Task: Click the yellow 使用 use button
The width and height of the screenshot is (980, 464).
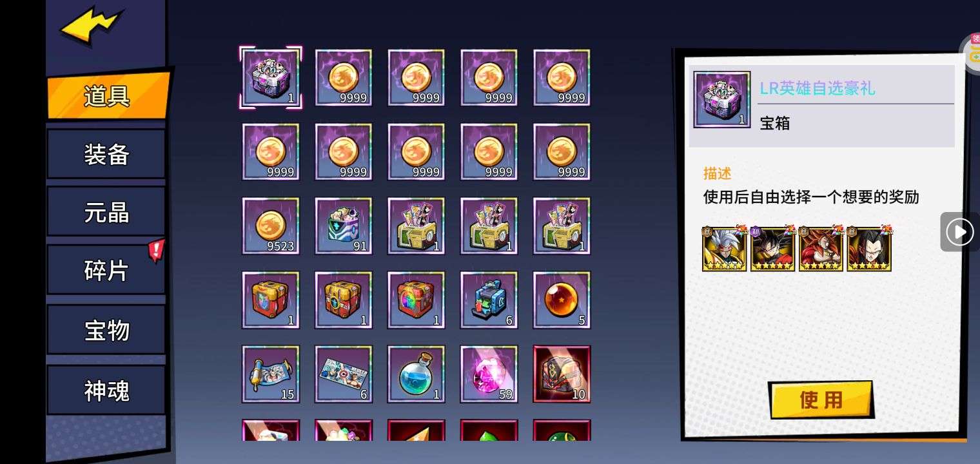Action: [x=821, y=400]
